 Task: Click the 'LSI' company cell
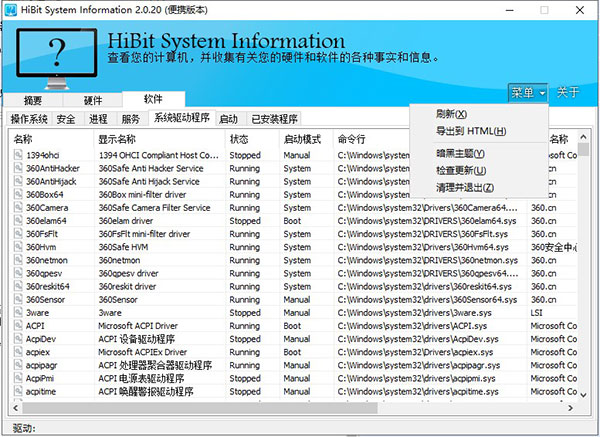point(536,313)
